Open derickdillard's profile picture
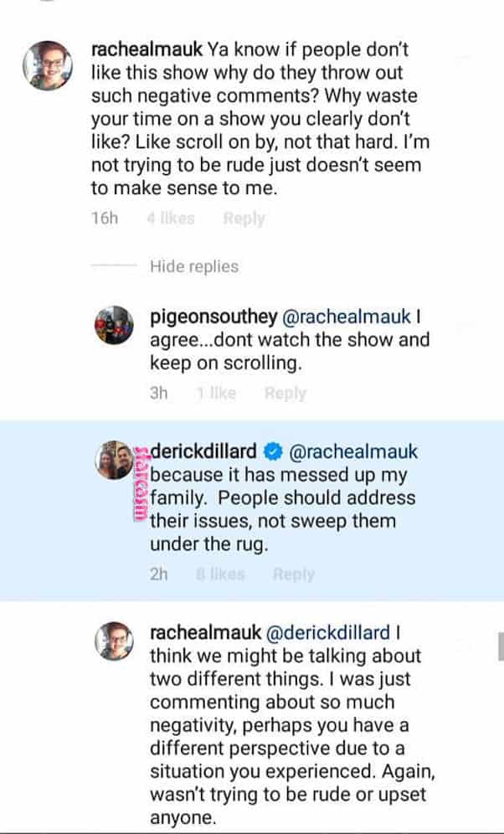This screenshot has width=504, height=834. 115,461
